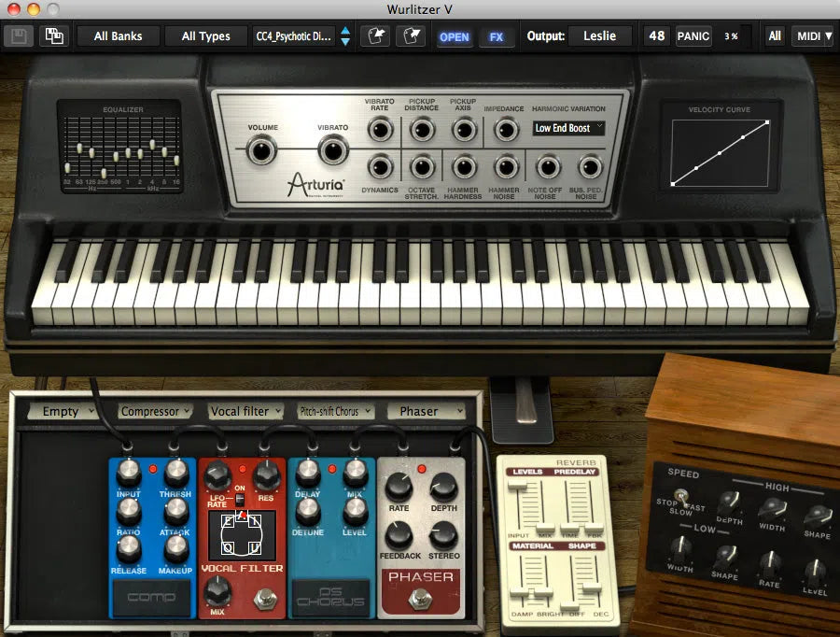This screenshot has width=840, height=637.
Task: Open the All Types filter menu
Action: 205,36
